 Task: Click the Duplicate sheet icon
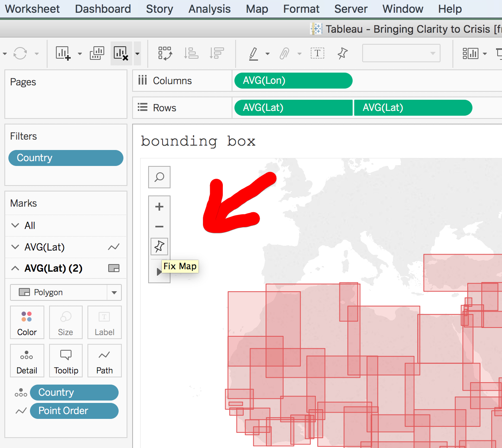97,53
